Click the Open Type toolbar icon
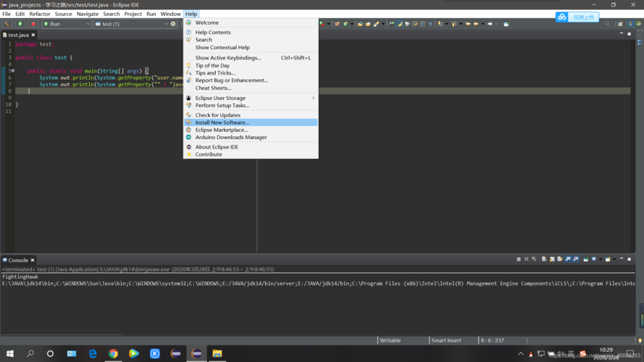Viewport: 644px width, 362px height. [360, 24]
